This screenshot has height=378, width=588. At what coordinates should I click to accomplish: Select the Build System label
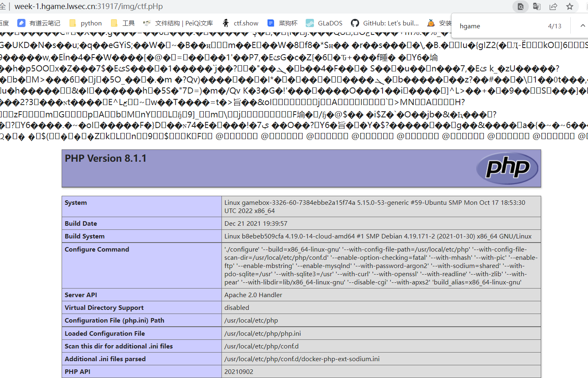click(x=85, y=236)
